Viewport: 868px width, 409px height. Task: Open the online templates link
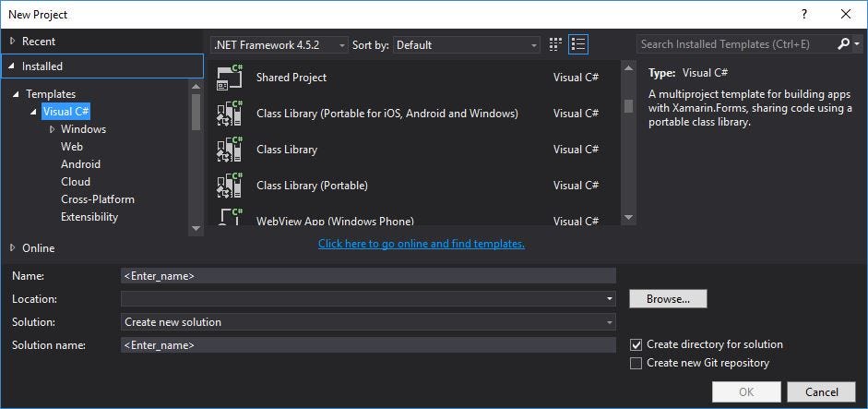(x=422, y=244)
